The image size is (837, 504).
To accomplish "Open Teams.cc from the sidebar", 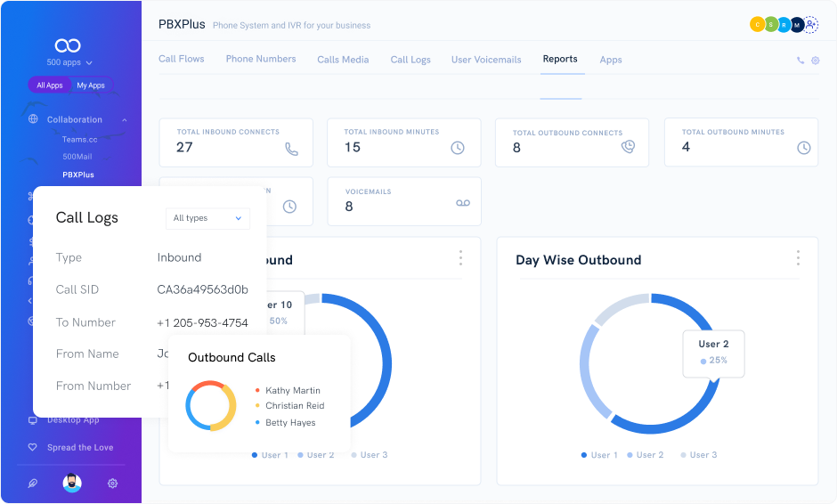I will click(x=79, y=139).
